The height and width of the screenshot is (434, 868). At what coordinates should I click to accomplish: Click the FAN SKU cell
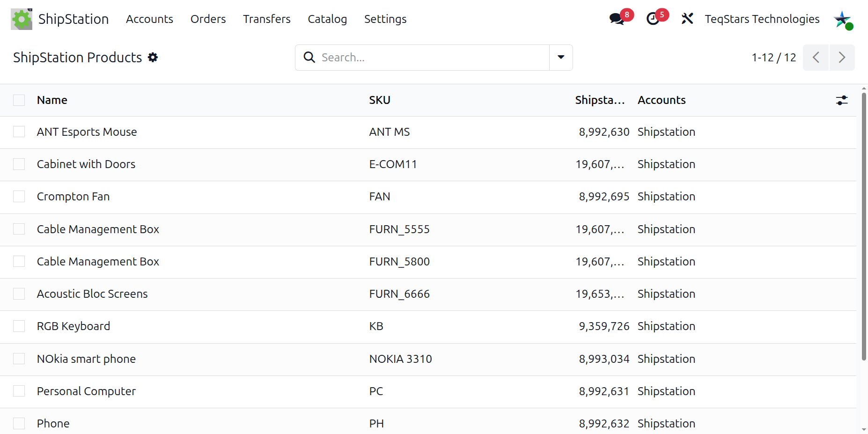[x=380, y=197]
